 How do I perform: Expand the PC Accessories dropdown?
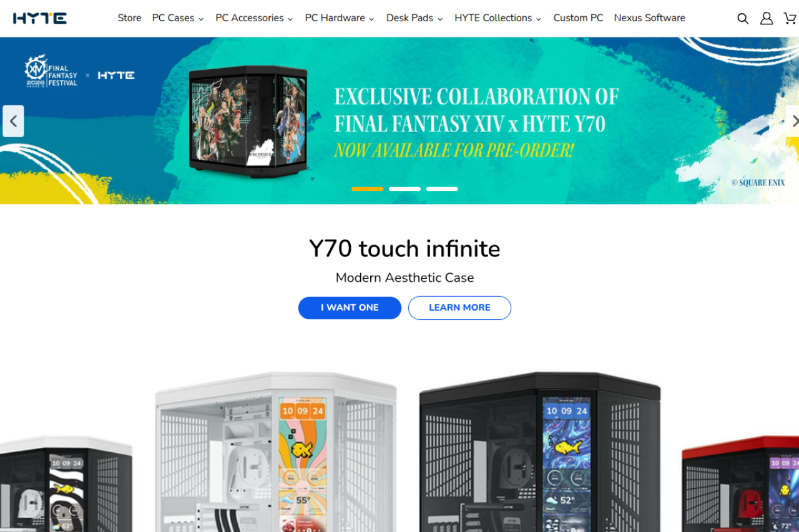254,18
